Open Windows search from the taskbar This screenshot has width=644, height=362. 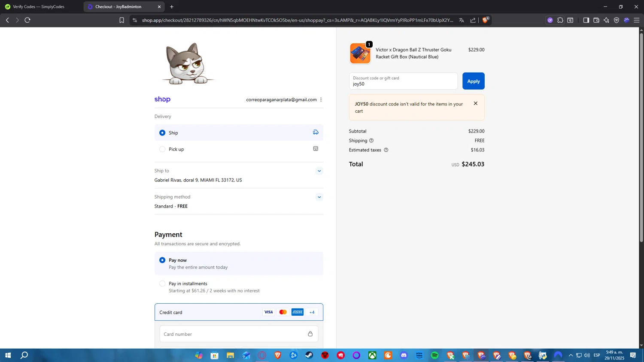click(x=24, y=355)
